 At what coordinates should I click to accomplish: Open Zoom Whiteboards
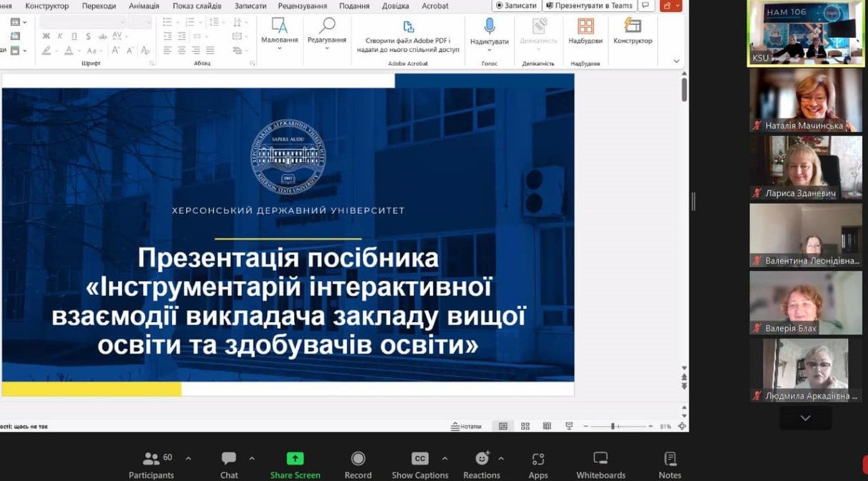601,465
